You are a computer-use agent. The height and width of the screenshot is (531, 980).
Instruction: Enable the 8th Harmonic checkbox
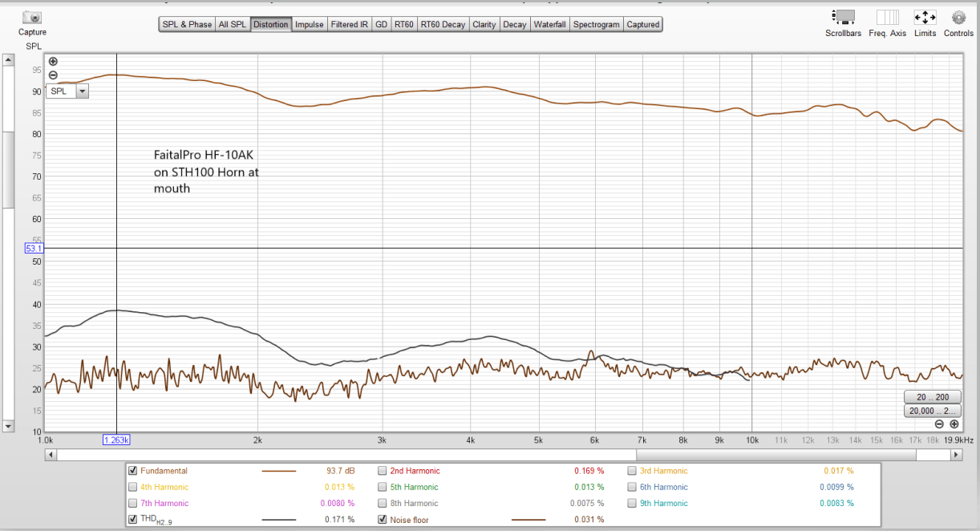click(383, 503)
